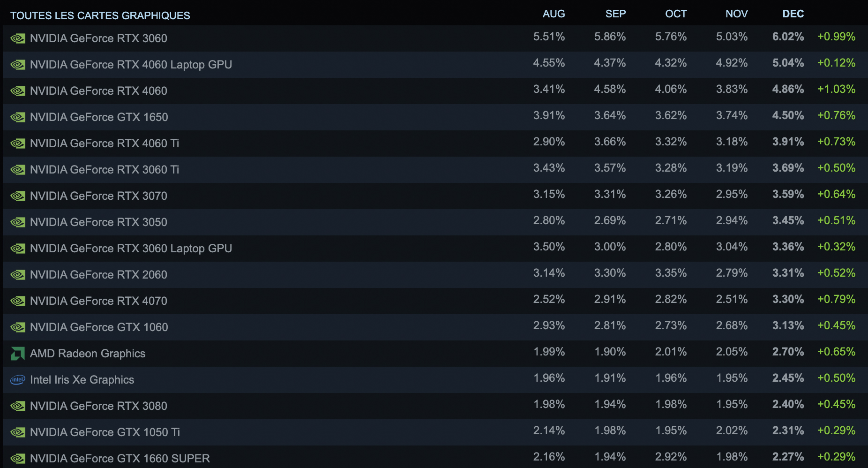
Task: Open the NVIDIA GeForce RTX 2060 row
Action: [435, 274]
